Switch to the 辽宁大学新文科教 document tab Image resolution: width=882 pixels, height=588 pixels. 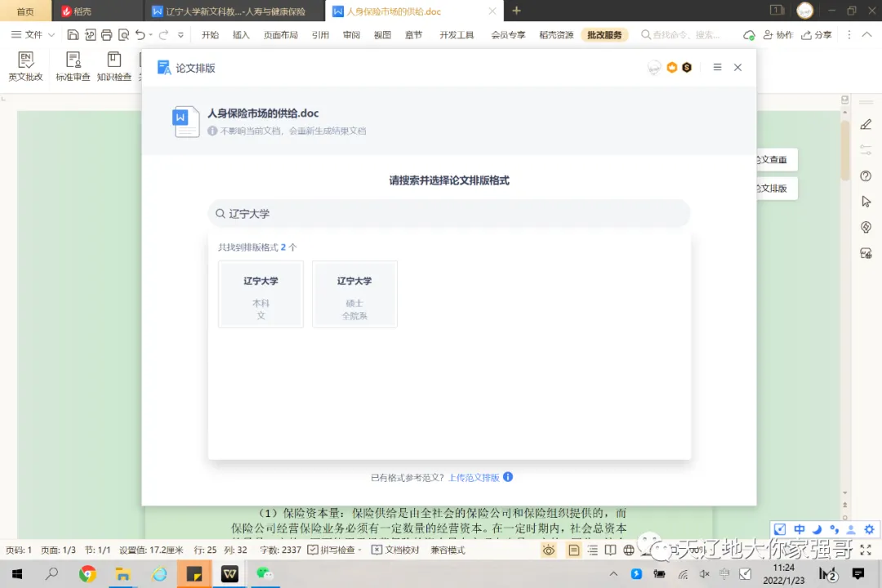tap(234, 11)
